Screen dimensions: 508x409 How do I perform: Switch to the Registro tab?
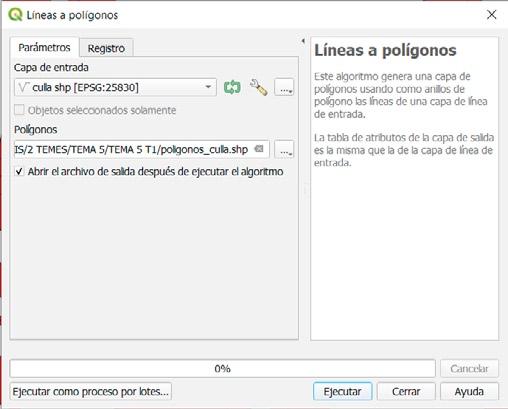(x=106, y=48)
